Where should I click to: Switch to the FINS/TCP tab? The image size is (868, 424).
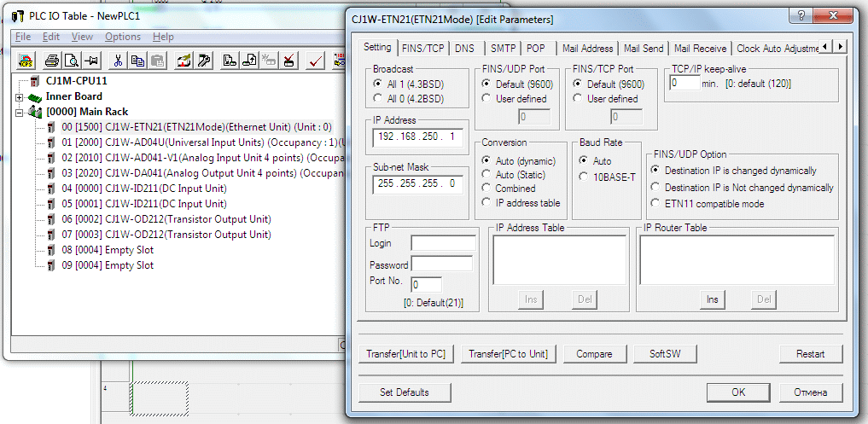click(423, 48)
